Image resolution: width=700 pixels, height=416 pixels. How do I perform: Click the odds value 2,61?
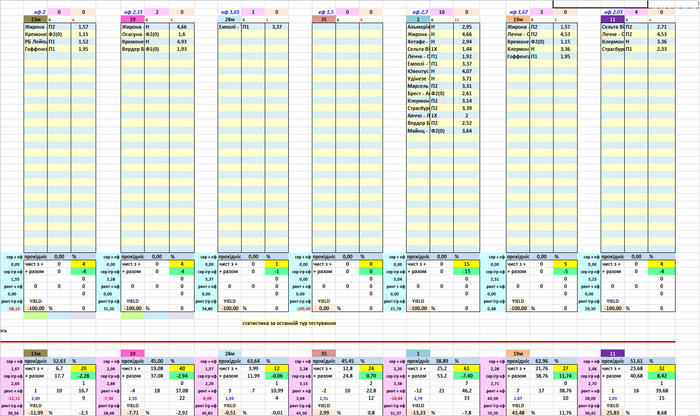467,93
